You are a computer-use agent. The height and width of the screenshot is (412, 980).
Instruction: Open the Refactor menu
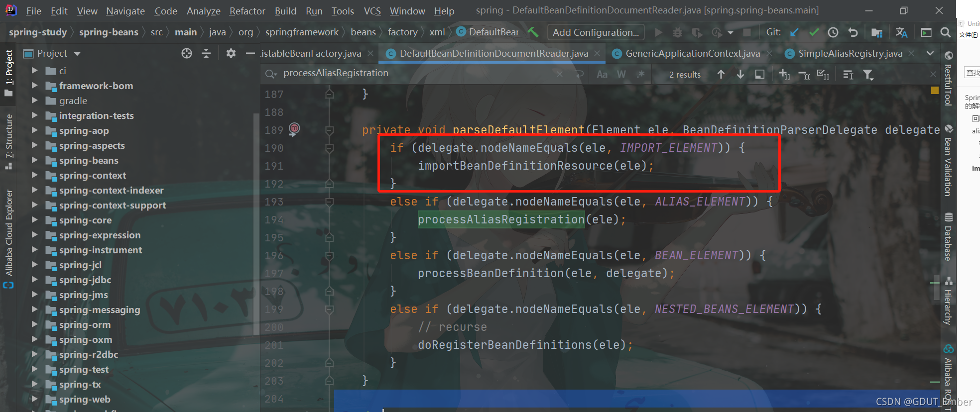coord(247,11)
